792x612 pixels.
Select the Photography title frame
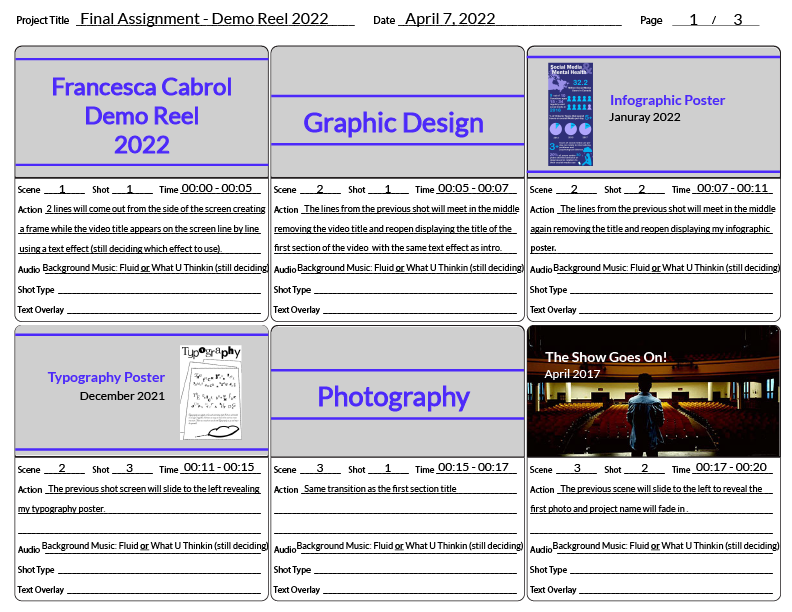[394, 397]
